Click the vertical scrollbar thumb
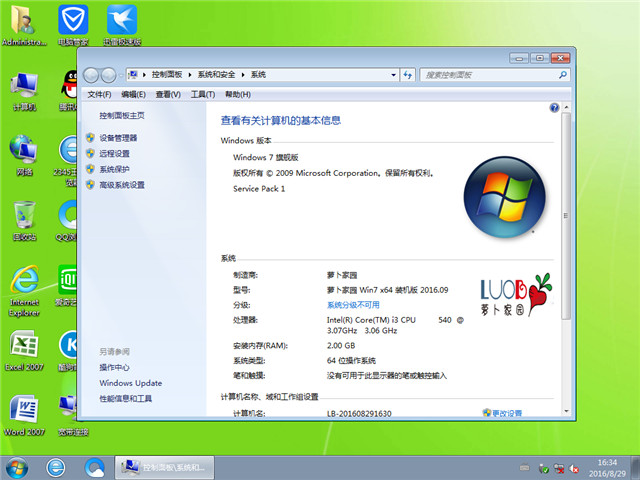Image resolution: width=640 pixels, height=480 pixels. coord(566,216)
